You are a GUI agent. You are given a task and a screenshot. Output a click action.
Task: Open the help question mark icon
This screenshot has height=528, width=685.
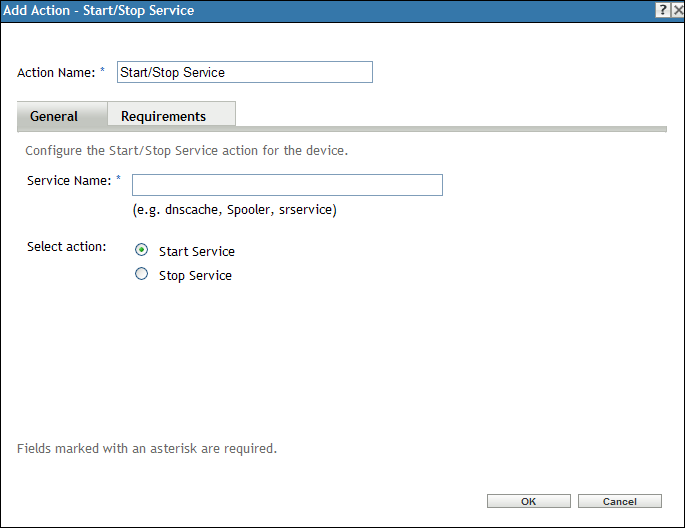[662, 10]
